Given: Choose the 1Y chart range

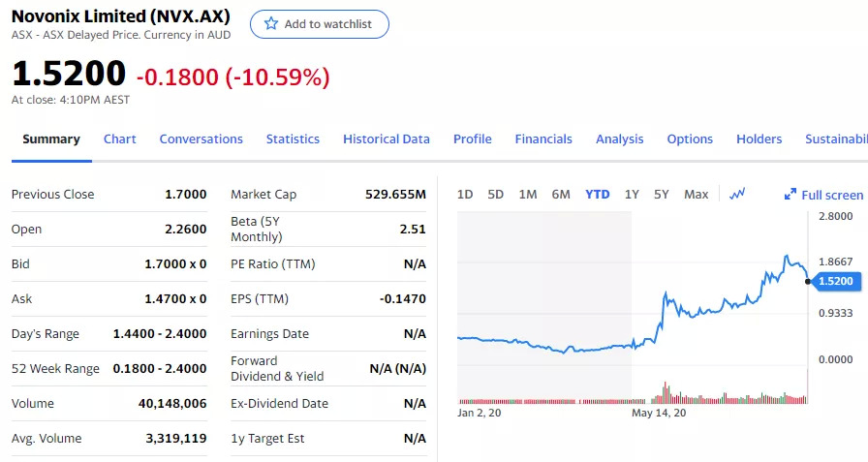Looking at the screenshot, I should tap(632, 194).
